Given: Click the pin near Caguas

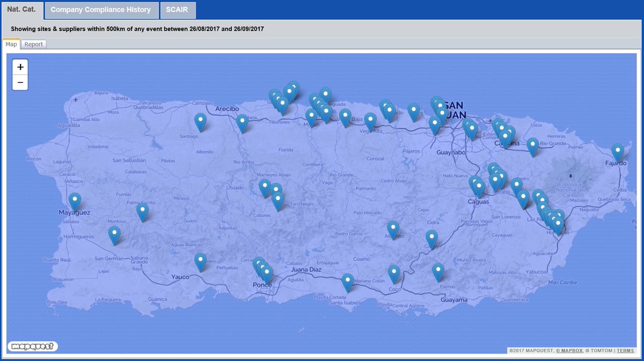Looking at the screenshot, I should pos(478,185).
